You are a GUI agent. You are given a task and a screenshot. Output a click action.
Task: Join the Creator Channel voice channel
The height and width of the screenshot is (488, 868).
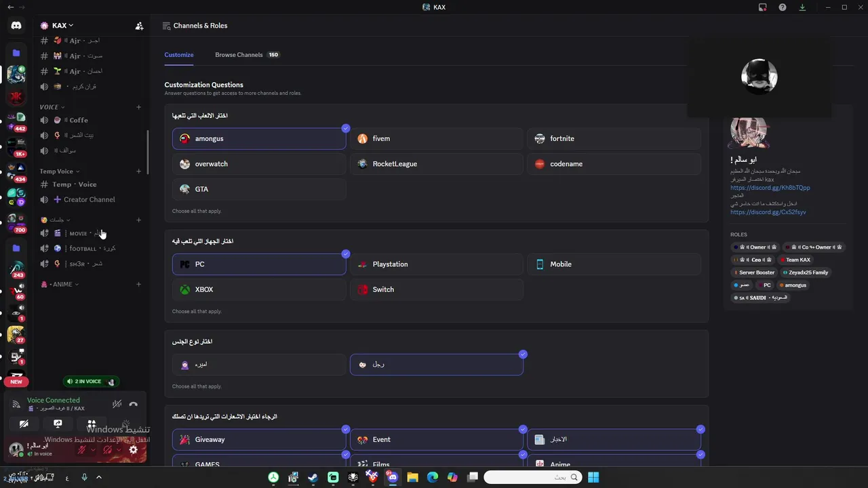tap(92, 200)
